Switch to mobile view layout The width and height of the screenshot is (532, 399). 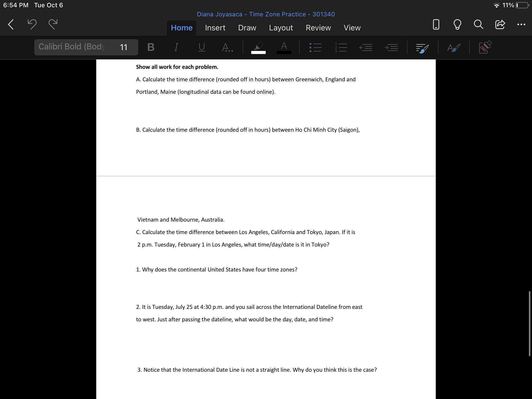(436, 24)
